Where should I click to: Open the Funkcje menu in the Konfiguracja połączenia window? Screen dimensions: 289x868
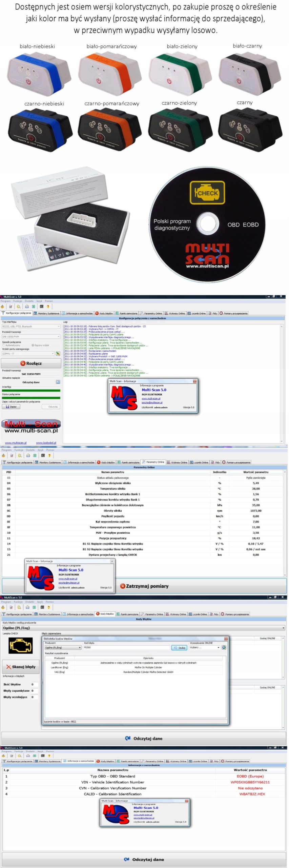tap(18, 301)
